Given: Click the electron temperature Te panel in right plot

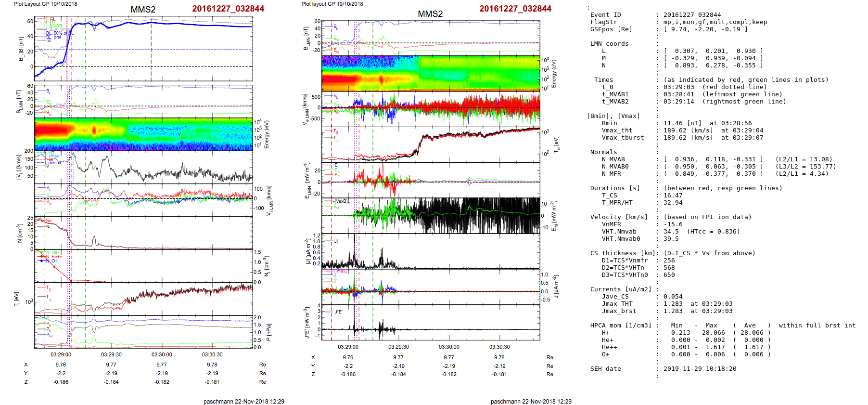Looking at the screenshot, I should click(431, 144).
